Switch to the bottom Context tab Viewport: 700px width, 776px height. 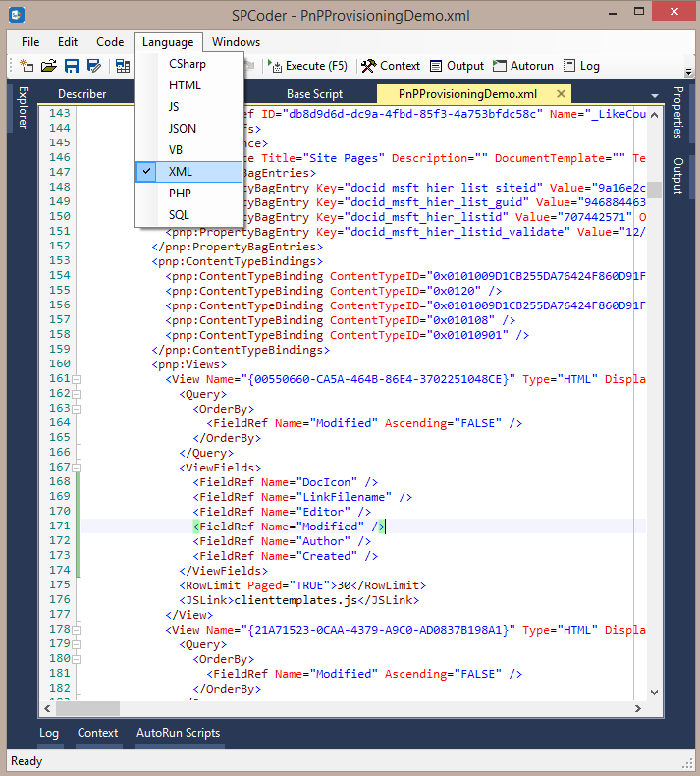click(x=97, y=733)
